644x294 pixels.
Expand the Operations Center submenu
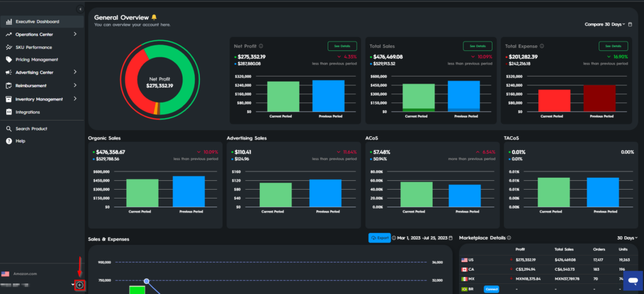point(75,34)
